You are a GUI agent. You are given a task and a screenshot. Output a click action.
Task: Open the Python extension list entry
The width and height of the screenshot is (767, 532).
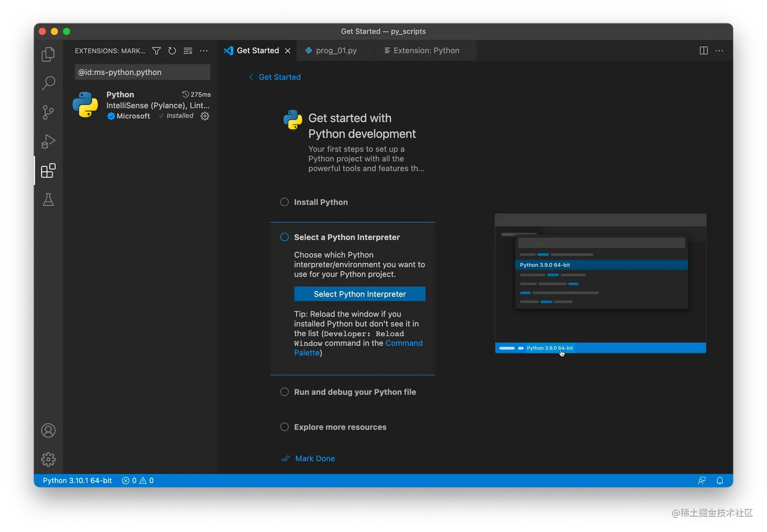(x=142, y=105)
